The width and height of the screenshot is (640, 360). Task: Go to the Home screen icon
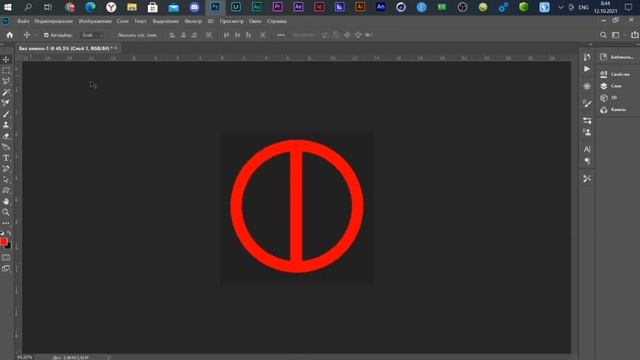click(9, 35)
